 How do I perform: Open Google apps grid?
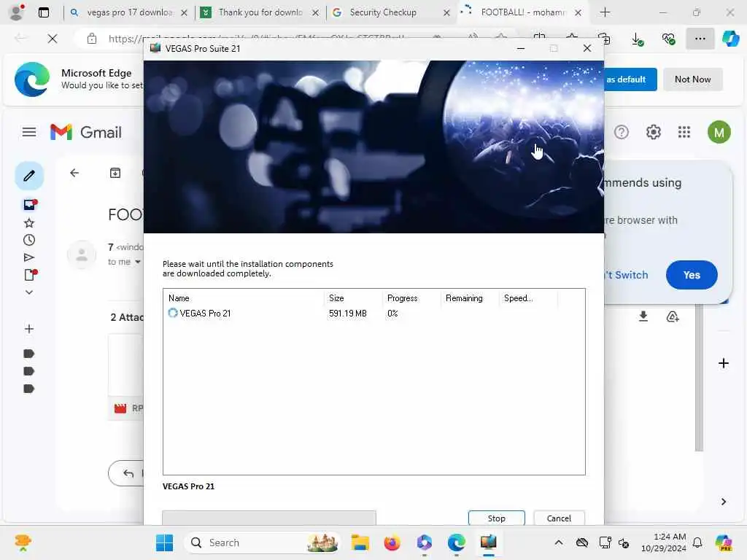tap(684, 132)
